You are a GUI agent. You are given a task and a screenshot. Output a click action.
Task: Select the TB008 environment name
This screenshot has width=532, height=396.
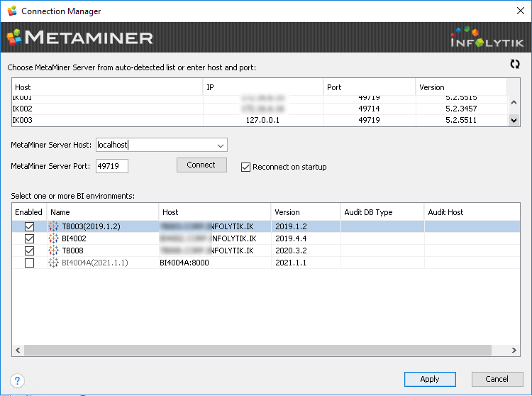72,251
